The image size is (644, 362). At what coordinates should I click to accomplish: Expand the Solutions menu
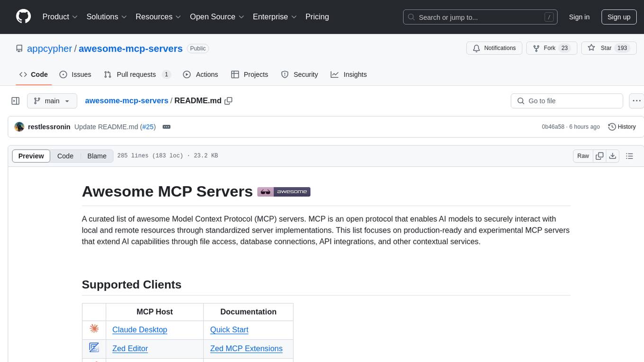(107, 17)
